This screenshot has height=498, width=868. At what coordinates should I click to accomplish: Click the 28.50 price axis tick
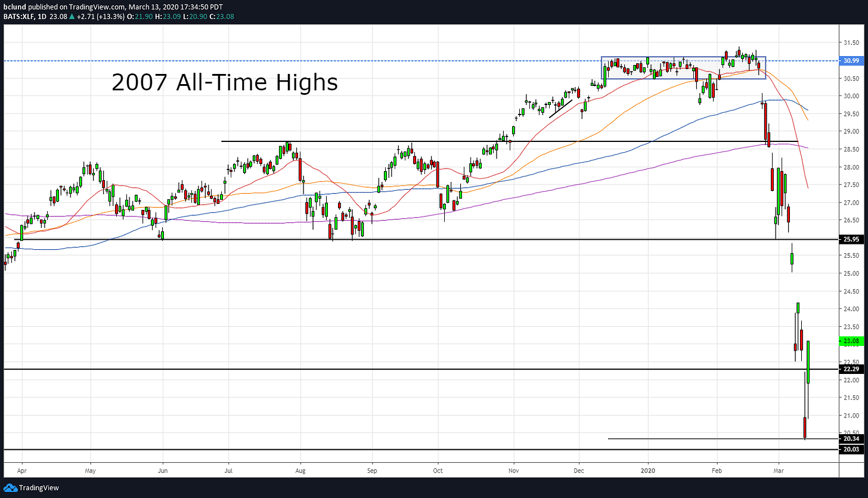pos(851,149)
